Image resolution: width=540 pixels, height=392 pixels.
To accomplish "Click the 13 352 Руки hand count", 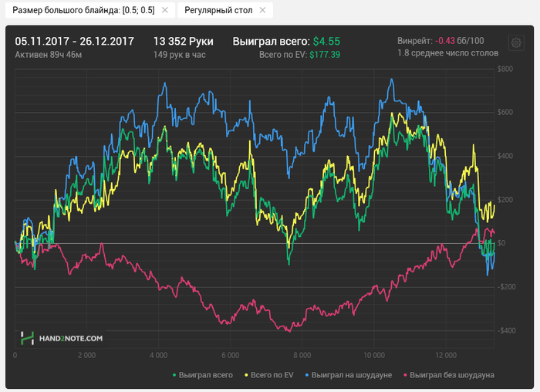I will (x=184, y=42).
